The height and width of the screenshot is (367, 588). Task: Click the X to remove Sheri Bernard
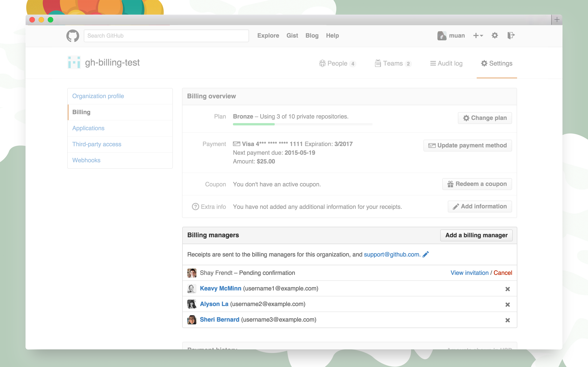pos(508,320)
